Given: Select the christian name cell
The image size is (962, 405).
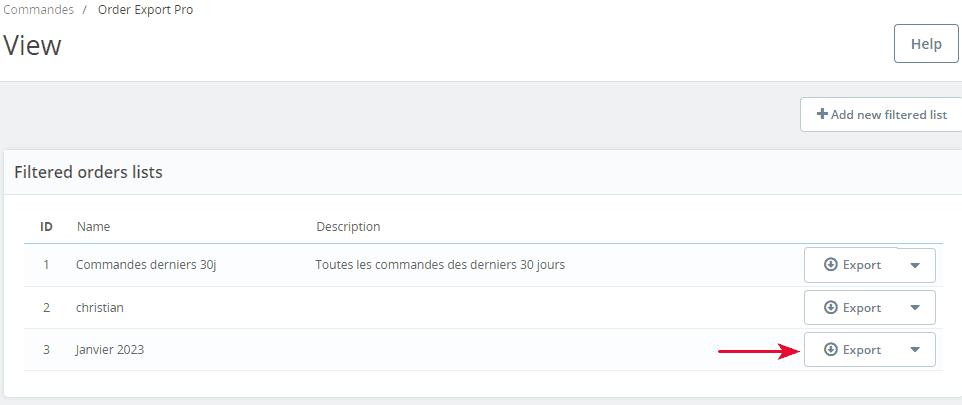Looking at the screenshot, I should 99,307.
